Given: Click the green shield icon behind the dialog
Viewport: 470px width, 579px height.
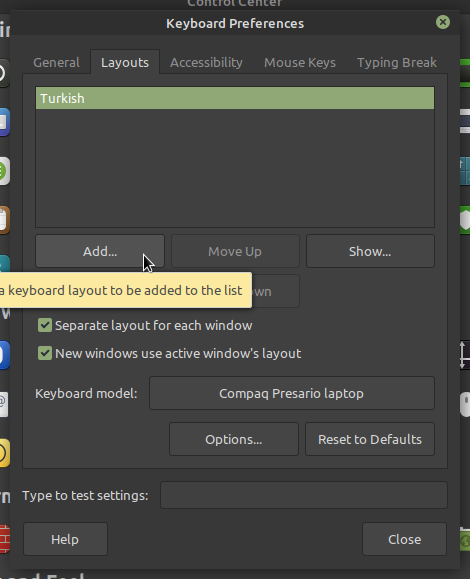Looking at the screenshot, I should point(465,220).
